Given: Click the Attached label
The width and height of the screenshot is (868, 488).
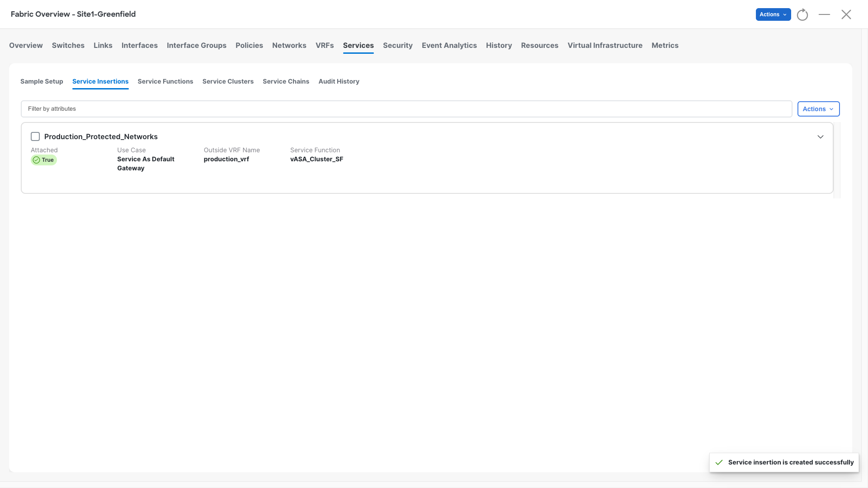Looking at the screenshot, I should coord(44,150).
